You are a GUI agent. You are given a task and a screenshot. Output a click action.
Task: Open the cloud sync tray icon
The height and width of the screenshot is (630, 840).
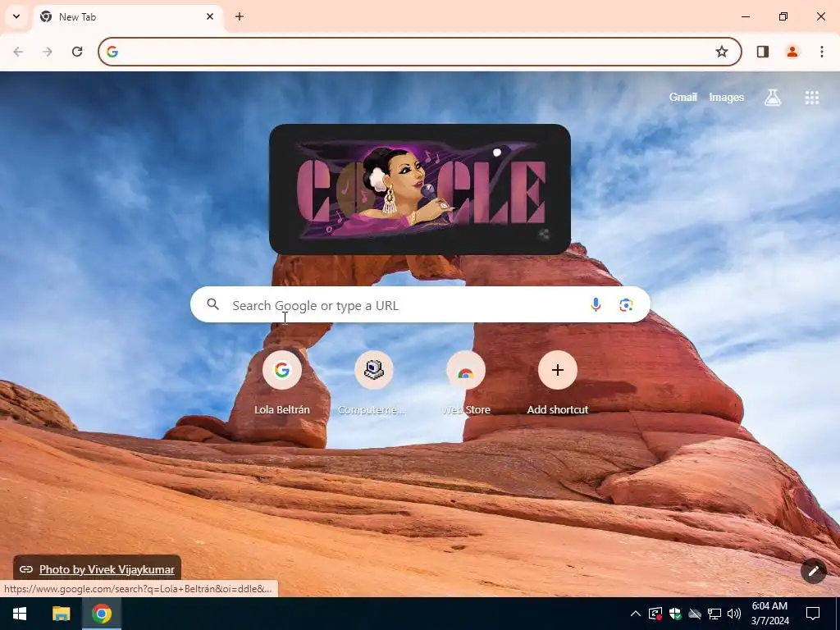(695, 614)
